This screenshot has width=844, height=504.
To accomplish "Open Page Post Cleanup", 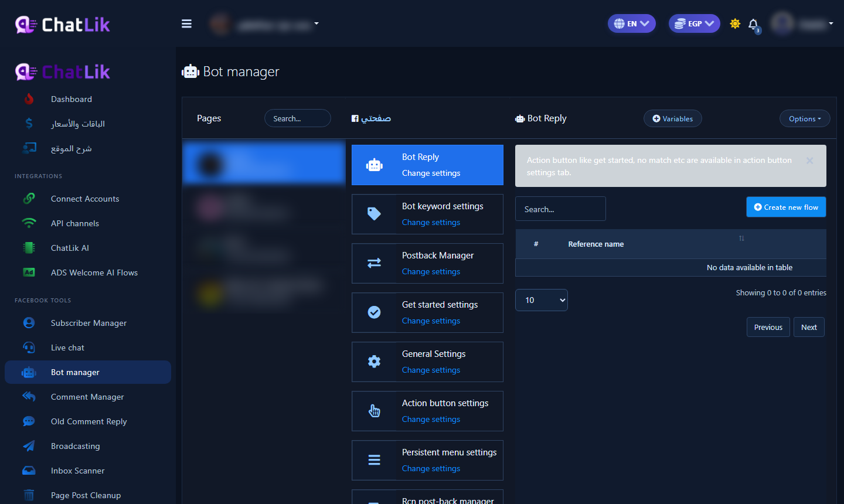I will 86,495.
